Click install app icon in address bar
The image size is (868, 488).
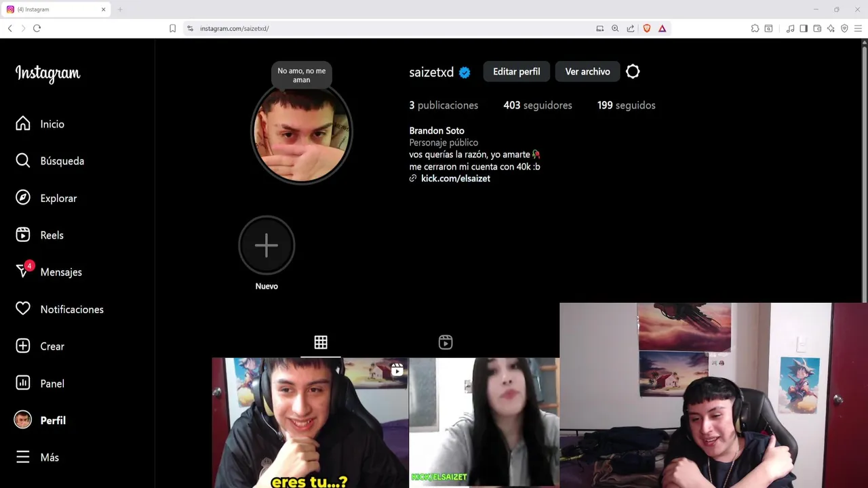pyautogui.click(x=599, y=28)
